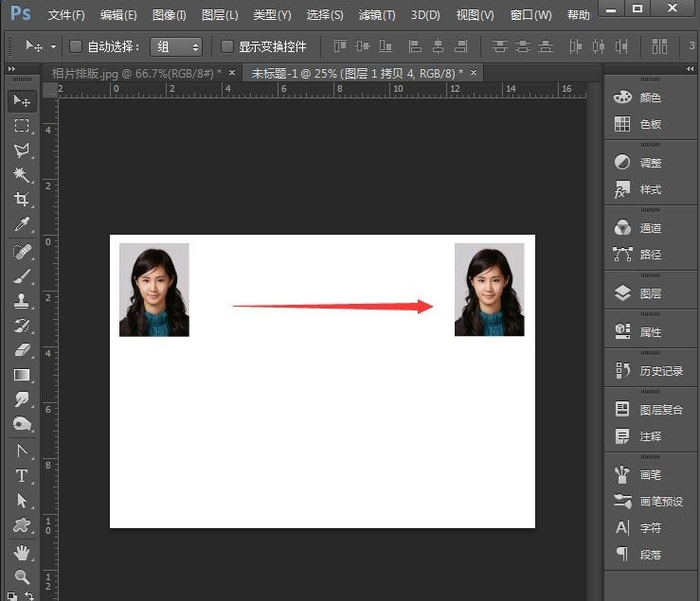Select the Horizontal Type tool
Image resolution: width=700 pixels, height=601 pixels.
tap(21, 476)
